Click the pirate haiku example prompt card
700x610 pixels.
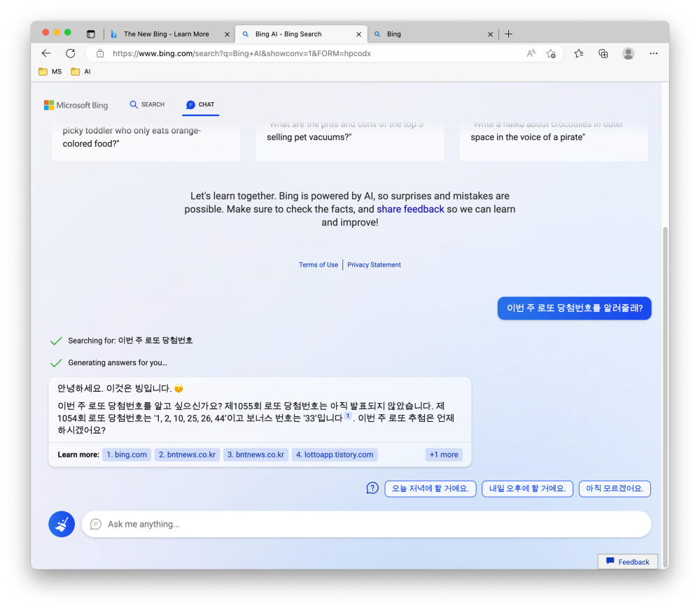click(554, 141)
